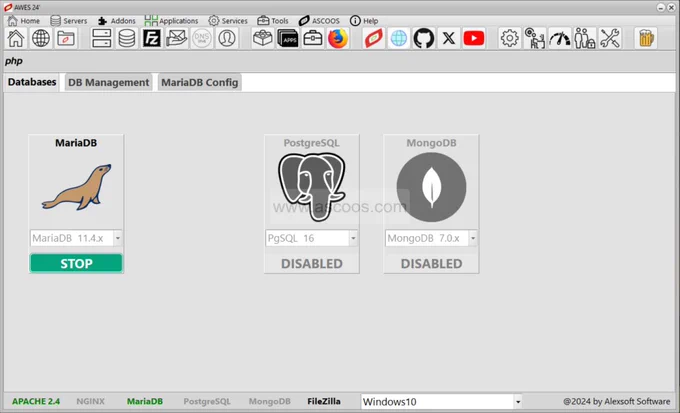The width and height of the screenshot is (680, 413).
Task: Open the Windows10 dropdown in status bar
Action: 518,402
